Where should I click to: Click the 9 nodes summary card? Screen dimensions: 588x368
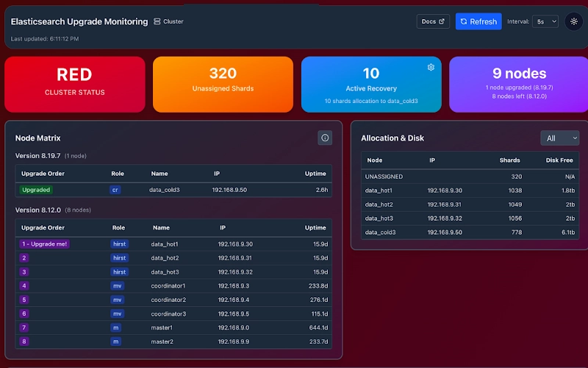[x=519, y=85]
